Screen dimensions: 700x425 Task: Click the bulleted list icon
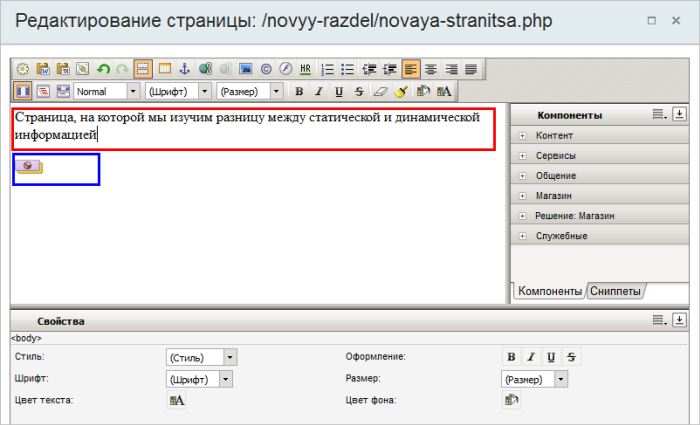[347, 69]
